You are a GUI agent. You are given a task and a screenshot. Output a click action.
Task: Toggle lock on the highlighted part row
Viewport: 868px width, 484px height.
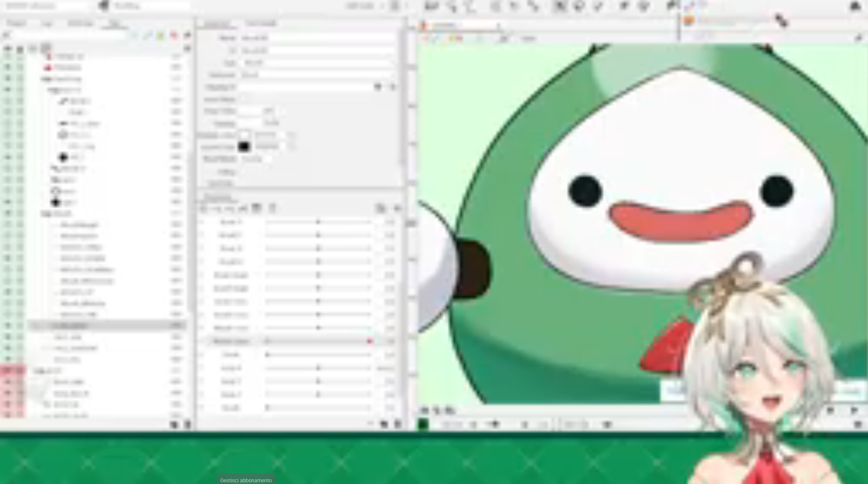pyautogui.click(x=20, y=326)
